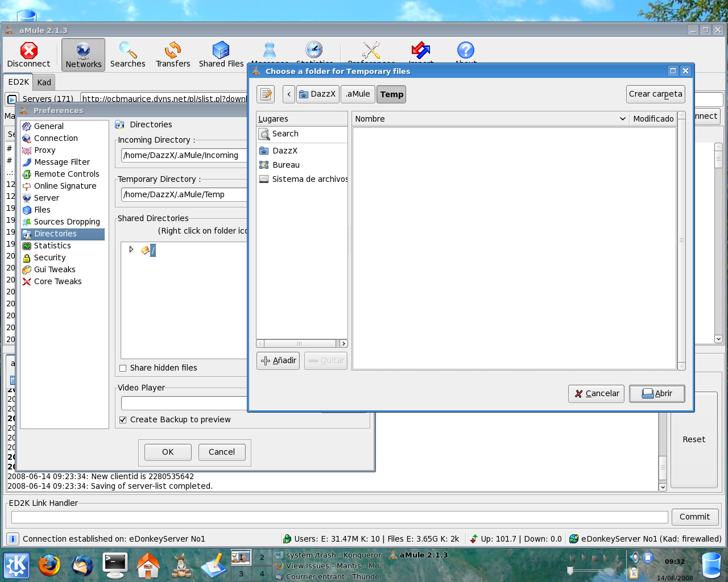Switch to the Kad tab
Image resolution: width=728 pixels, height=582 pixels.
(44, 82)
